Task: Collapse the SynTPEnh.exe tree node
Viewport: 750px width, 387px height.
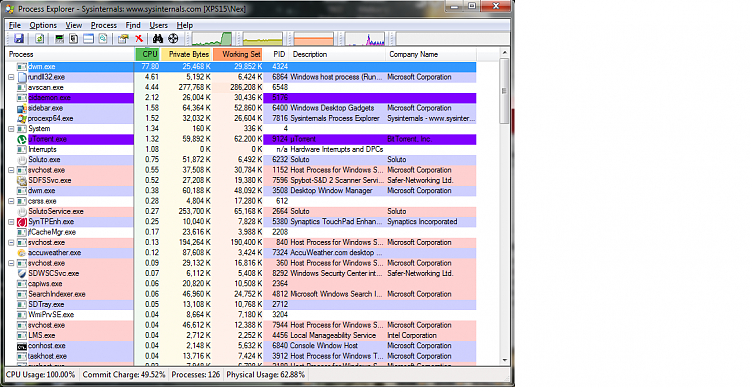Action: click(11, 222)
